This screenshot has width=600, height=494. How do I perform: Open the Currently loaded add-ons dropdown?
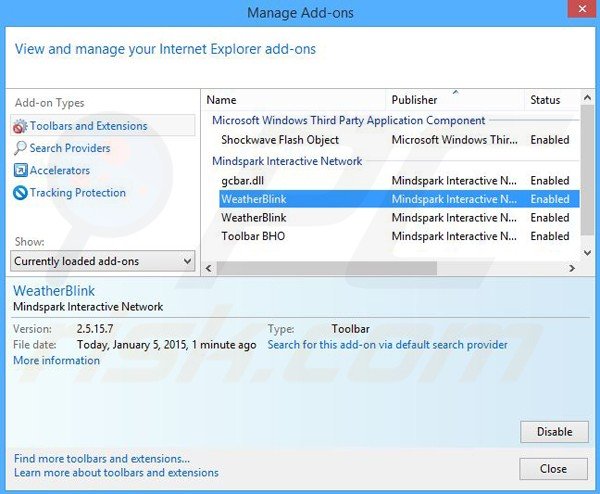pyautogui.click(x=103, y=261)
